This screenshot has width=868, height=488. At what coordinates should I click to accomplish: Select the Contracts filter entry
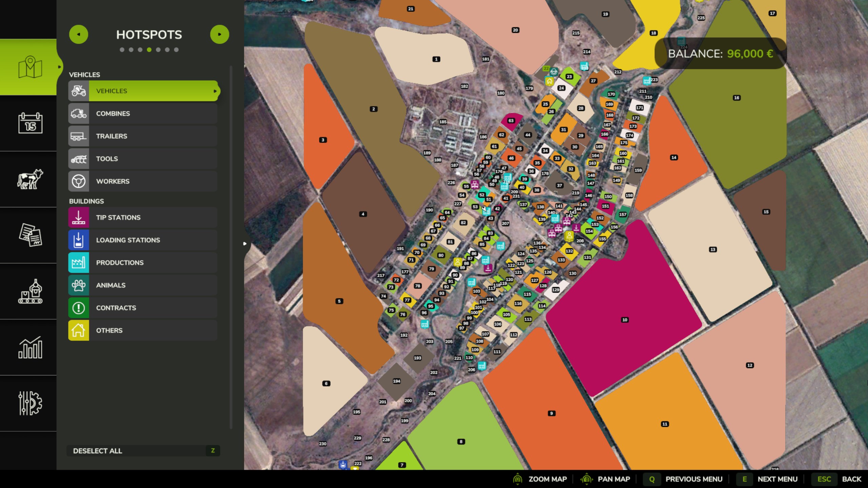point(142,308)
